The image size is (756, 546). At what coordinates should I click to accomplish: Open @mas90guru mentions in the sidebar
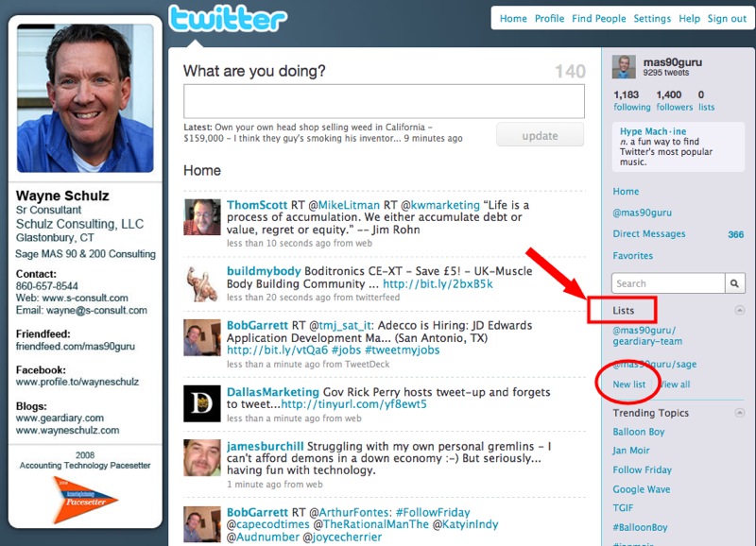click(643, 213)
